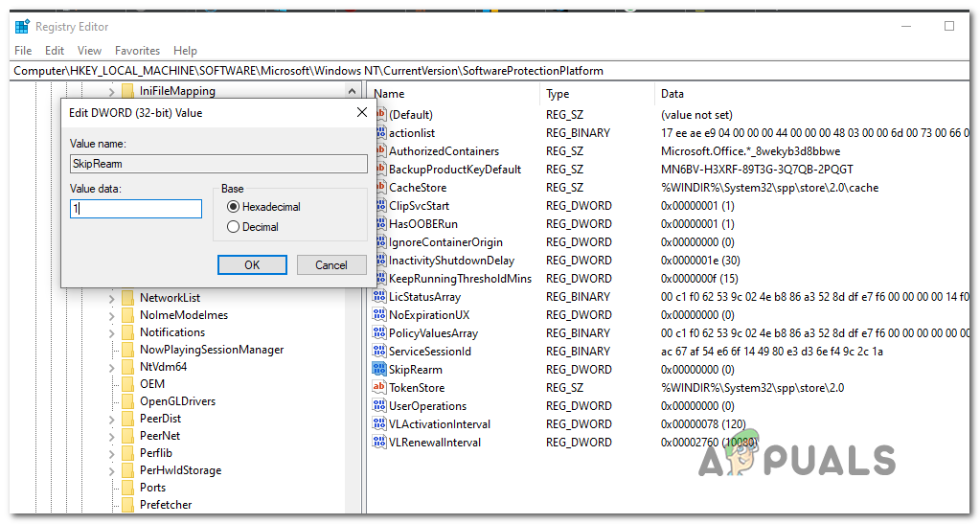Image resolution: width=980 pixels, height=524 pixels.
Task: Click the Perflib folder icon
Action: click(x=128, y=453)
